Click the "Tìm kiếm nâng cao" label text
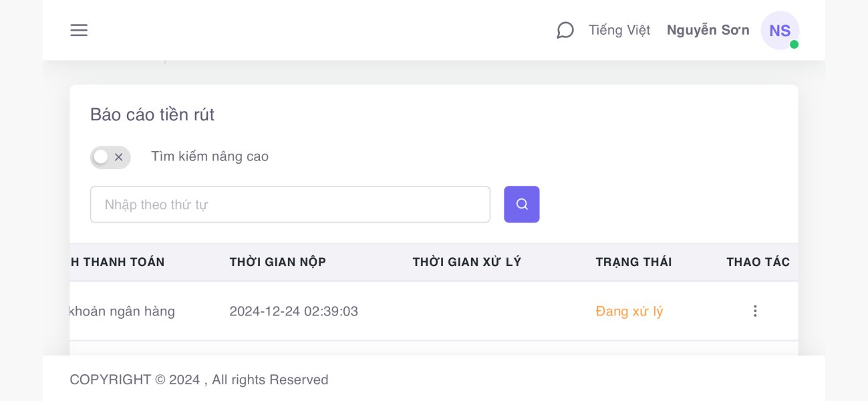Screen dimensions: 868x401 [x=210, y=157]
